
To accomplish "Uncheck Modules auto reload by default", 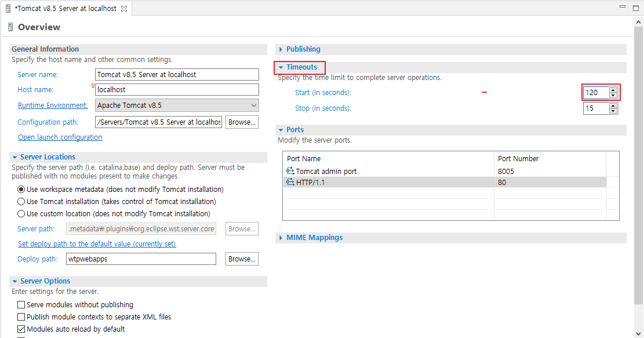I will point(21,329).
